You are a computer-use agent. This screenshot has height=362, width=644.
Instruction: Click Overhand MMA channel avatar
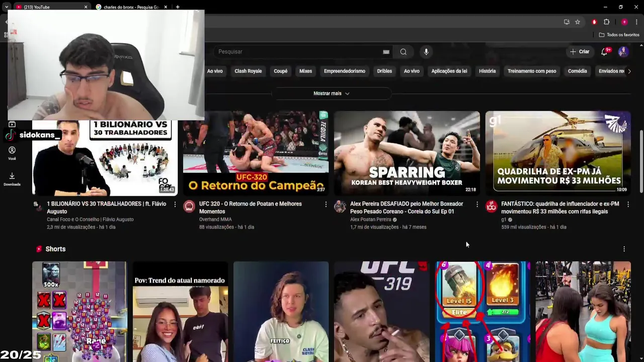[189, 206]
